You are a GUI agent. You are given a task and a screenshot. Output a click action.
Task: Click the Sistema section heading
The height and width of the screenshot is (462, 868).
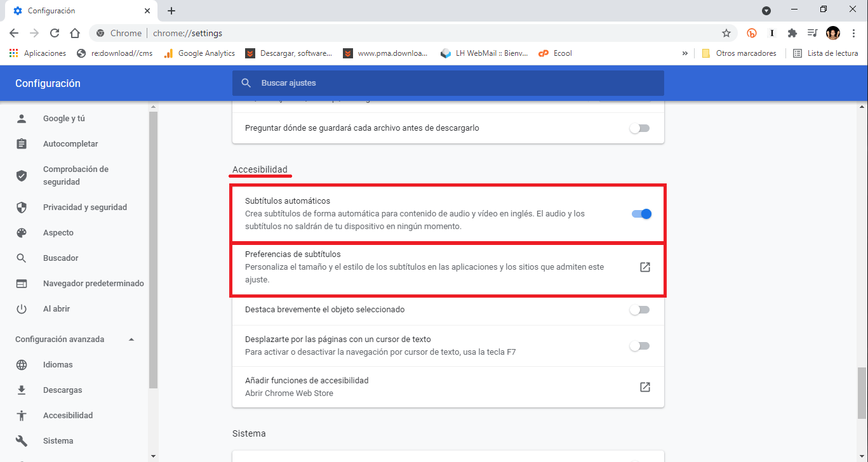click(x=249, y=433)
